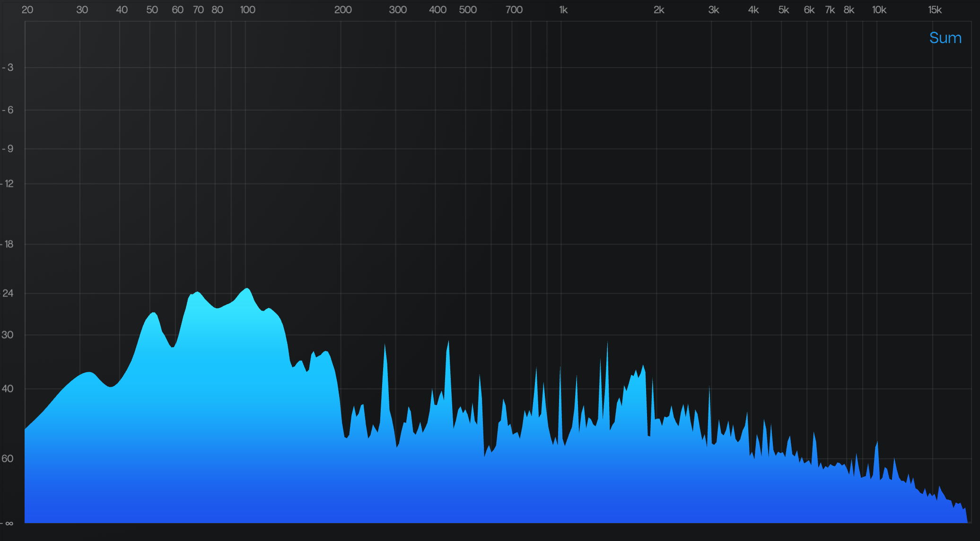Click the minus infinity level label

[x=8, y=523]
